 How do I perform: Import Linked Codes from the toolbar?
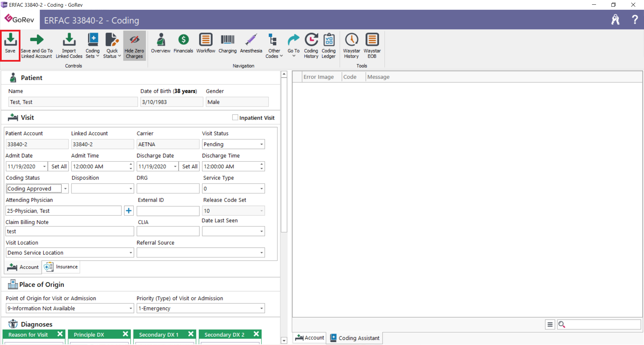(x=69, y=46)
